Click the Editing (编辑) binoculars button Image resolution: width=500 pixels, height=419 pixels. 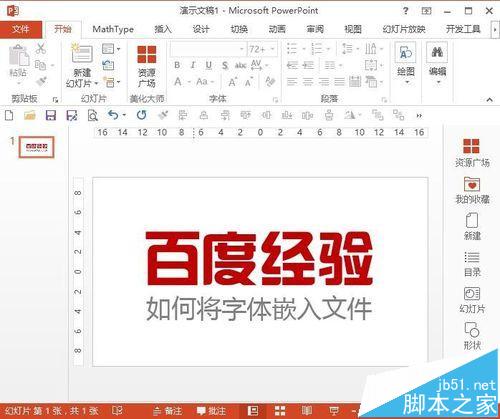(x=437, y=63)
